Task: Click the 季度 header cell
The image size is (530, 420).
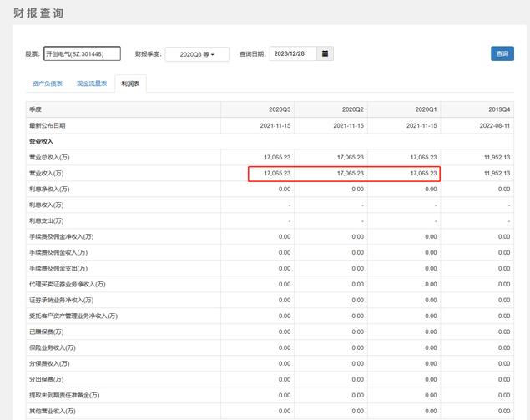Action: click(x=36, y=109)
